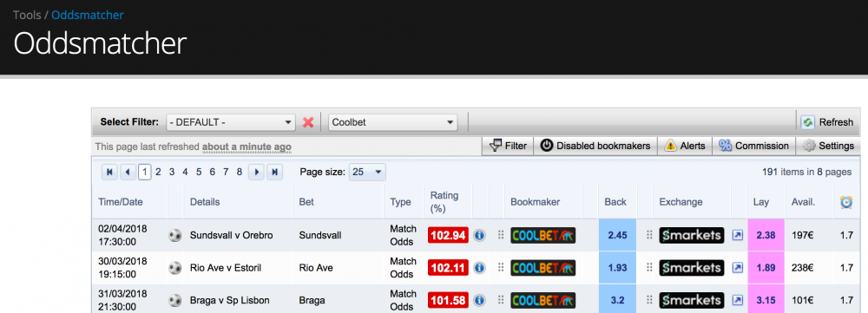Open the Select Filter DEFAULT dropdown
This screenshot has height=313, width=868.
tap(231, 122)
